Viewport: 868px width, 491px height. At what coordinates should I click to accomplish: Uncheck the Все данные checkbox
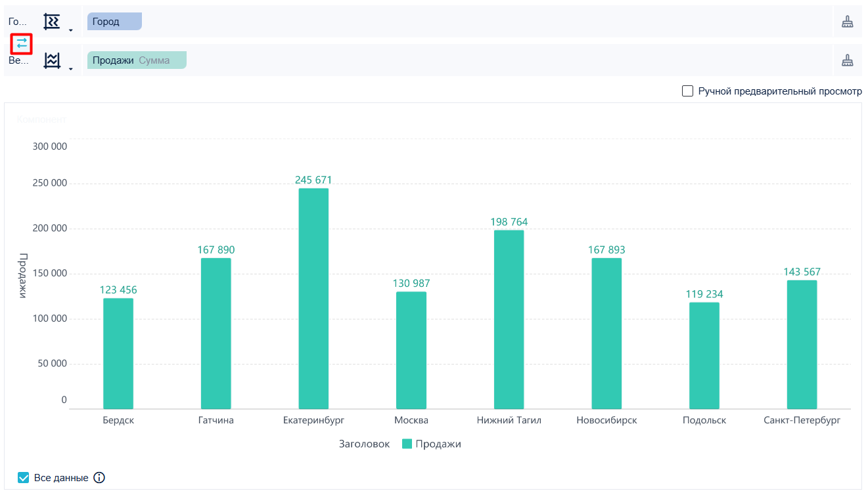pyautogui.click(x=24, y=478)
